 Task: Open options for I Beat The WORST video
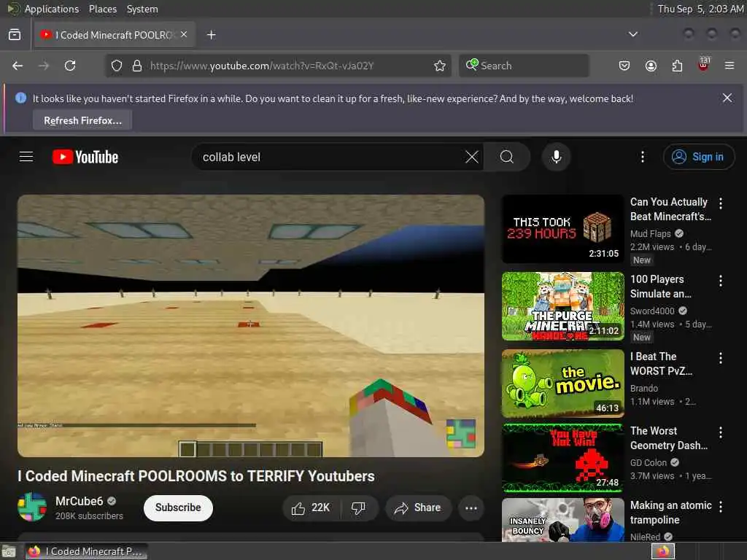click(x=720, y=358)
